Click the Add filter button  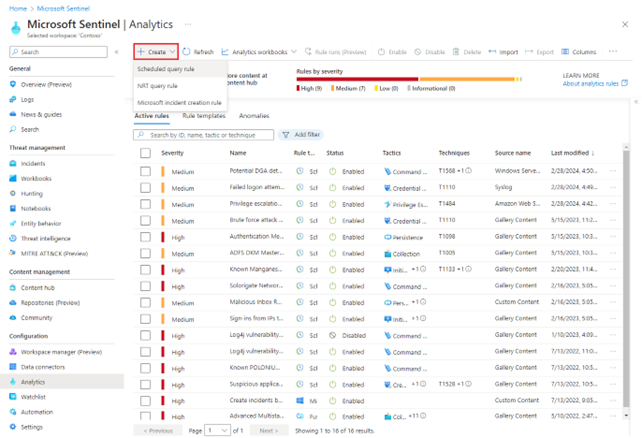[301, 135]
